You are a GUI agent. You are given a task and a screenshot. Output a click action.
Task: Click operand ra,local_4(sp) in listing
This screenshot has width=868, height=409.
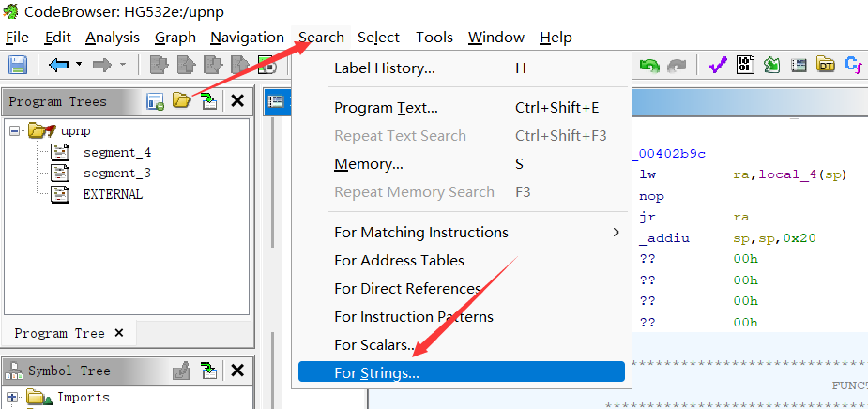click(790, 174)
